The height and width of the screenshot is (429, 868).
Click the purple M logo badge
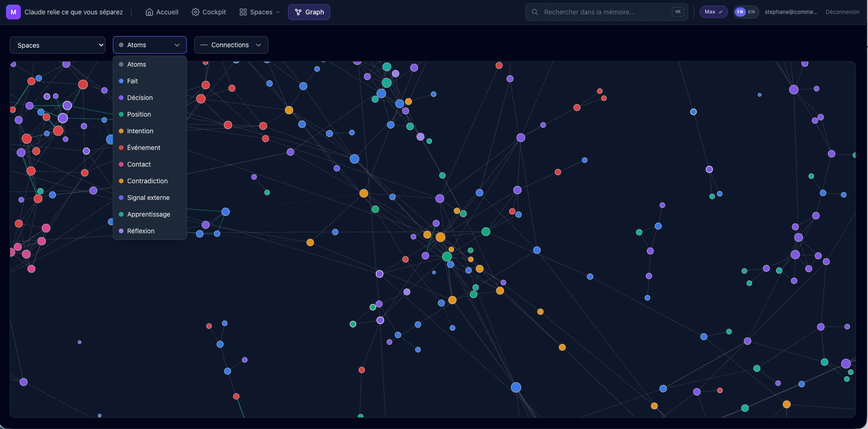13,11
